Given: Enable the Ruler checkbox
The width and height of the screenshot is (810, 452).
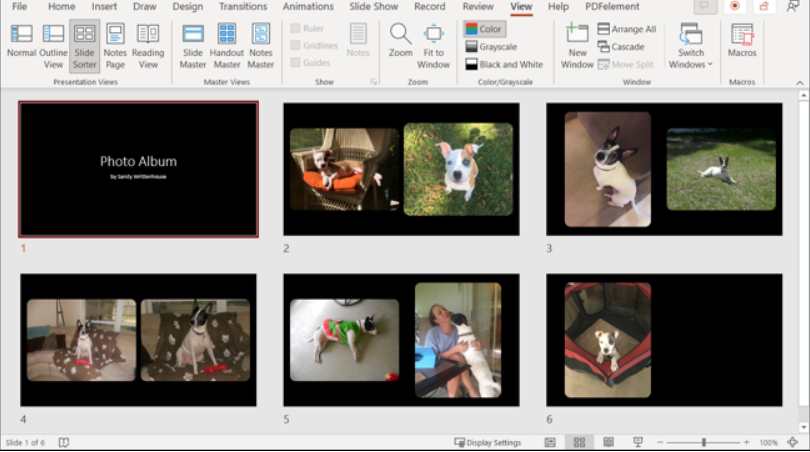Looking at the screenshot, I should tap(296, 29).
